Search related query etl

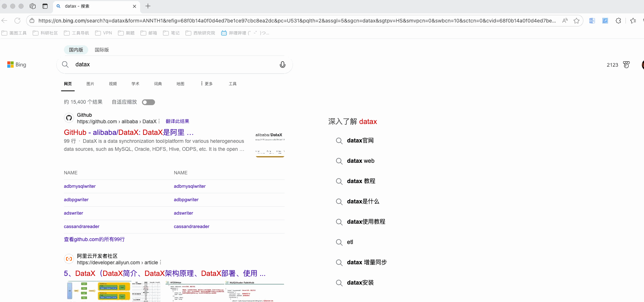(x=350, y=242)
